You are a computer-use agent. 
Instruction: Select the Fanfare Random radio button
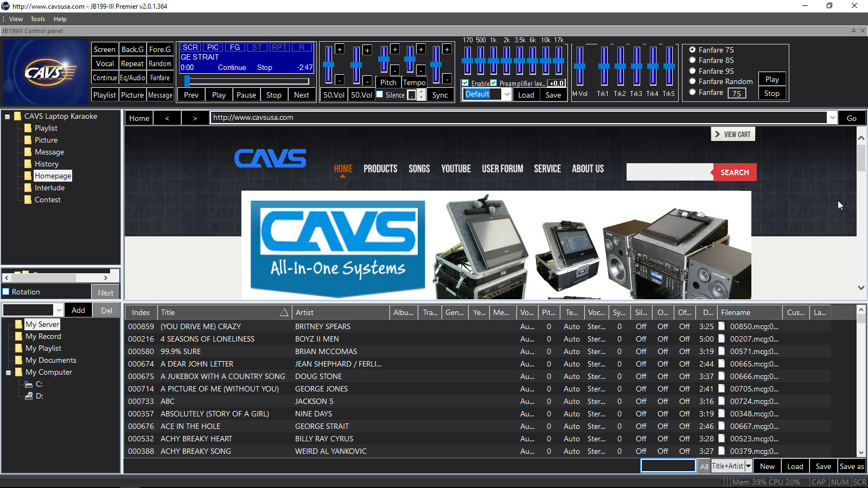click(692, 81)
